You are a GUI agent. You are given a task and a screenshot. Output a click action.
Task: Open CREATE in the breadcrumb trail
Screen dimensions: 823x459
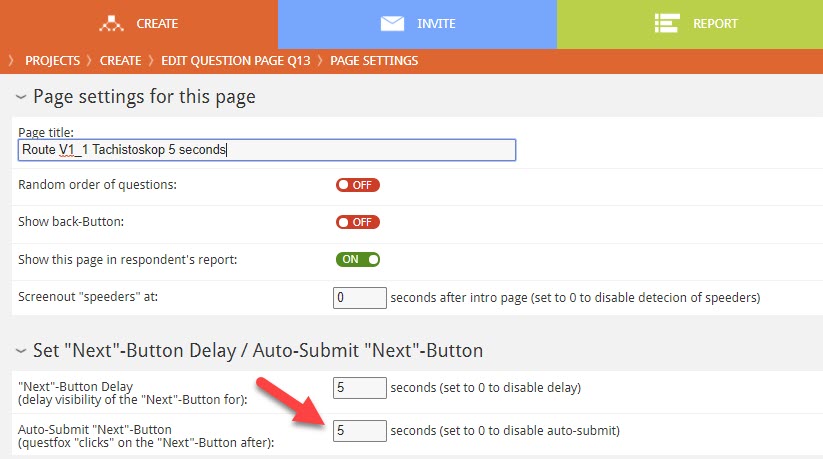pyautogui.click(x=120, y=61)
